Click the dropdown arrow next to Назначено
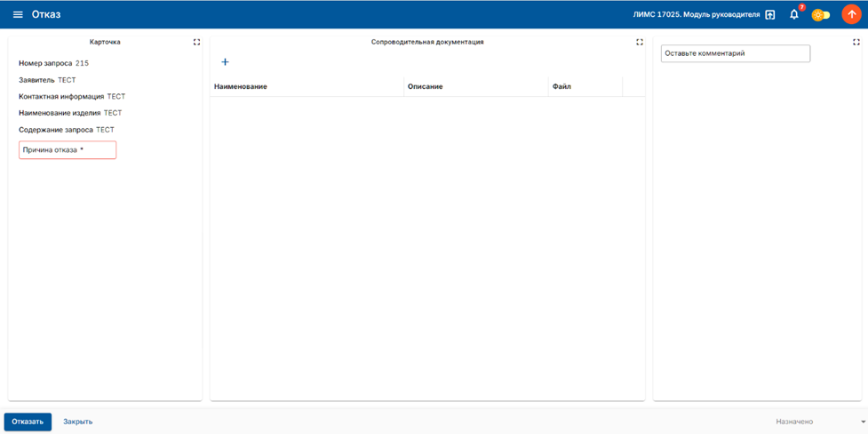The width and height of the screenshot is (868, 434). [x=863, y=422]
